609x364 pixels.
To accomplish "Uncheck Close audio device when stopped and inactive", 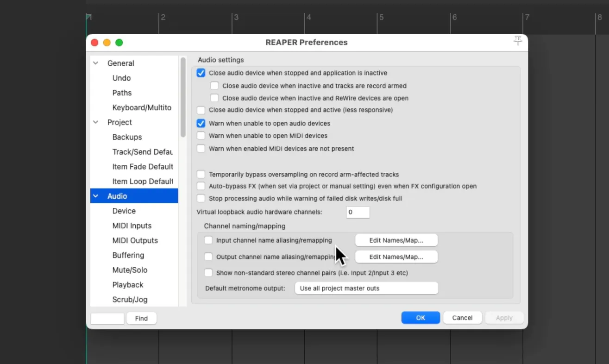I will pos(201,73).
